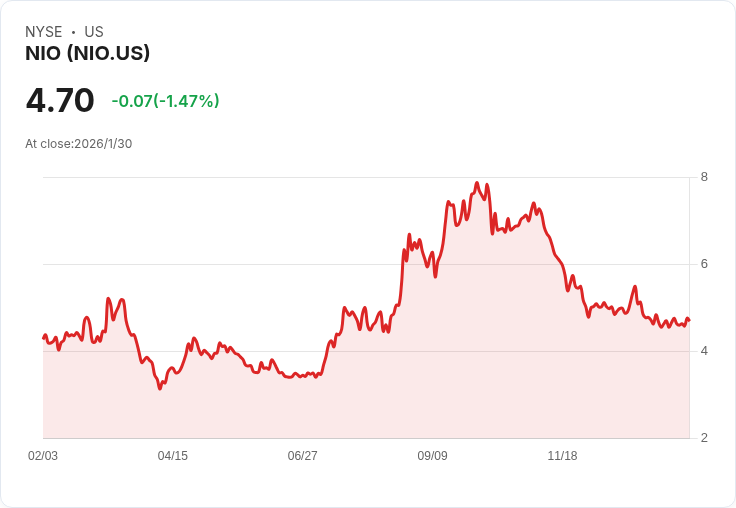Pick the 06/27 date axis label

[303, 456]
